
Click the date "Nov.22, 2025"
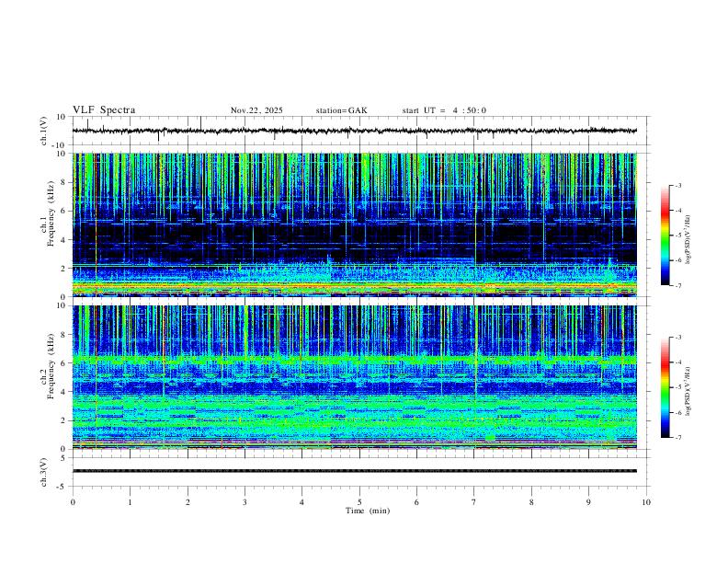pyautogui.click(x=256, y=110)
